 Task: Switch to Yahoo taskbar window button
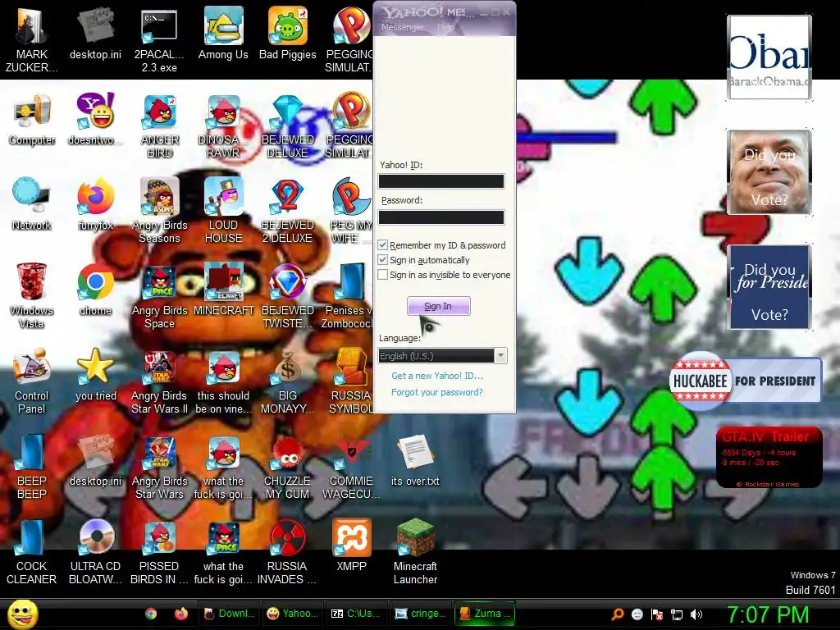pyautogui.click(x=292, y=614)
